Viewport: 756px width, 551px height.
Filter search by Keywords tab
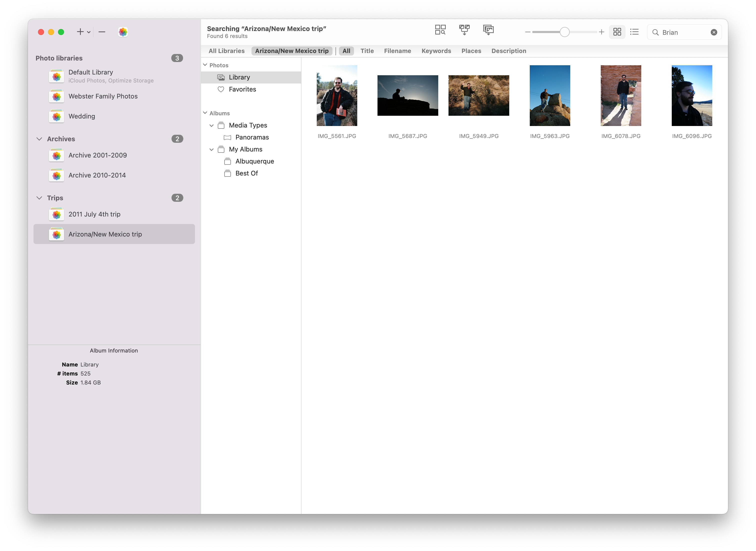pos(436,51)
